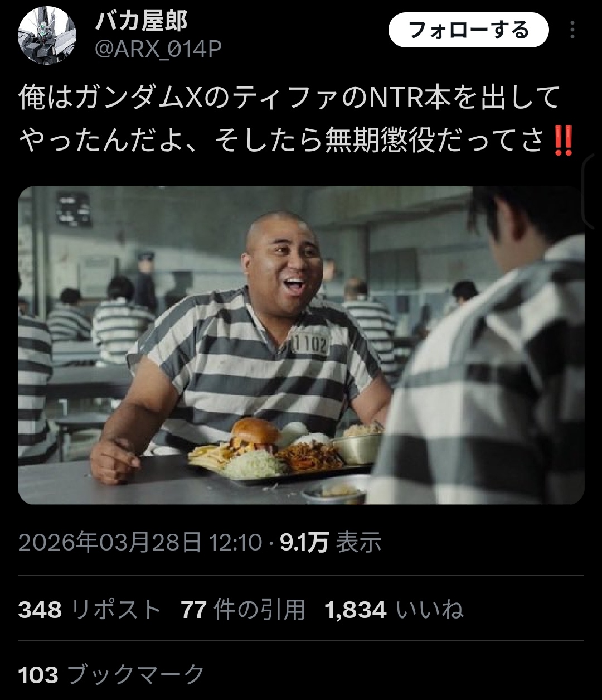This screenshot has width=602, height=700.
Task: Click the 2026年03月28日 12:10 timestamp
Action: (140, 542)
